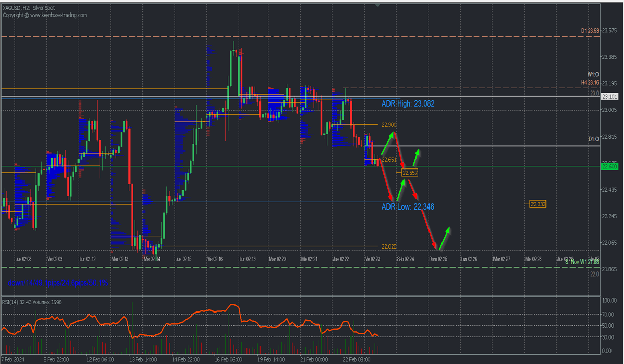Select the H4 23.16 level label
The height and width of the screenshot is (364, 624).
click(x=590, y=83)
